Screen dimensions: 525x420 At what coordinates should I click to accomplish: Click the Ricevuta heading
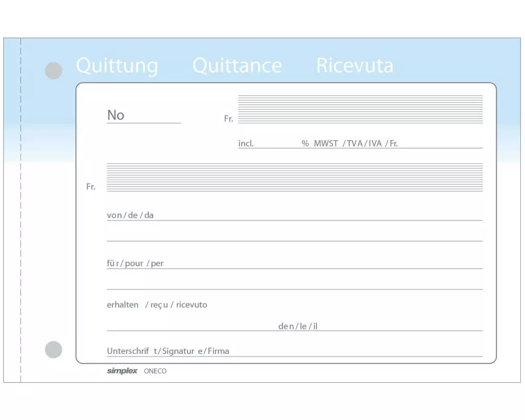(354, 66)
